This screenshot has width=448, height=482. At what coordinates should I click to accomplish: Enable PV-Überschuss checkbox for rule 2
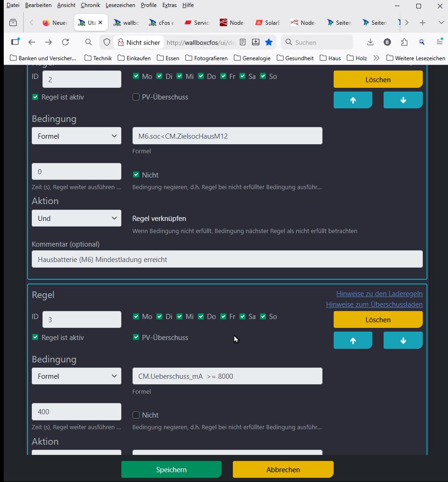(136, 97)
